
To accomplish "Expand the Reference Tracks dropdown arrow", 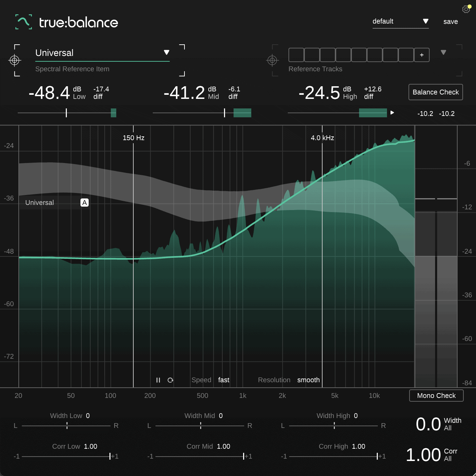I will click(444, 53).
